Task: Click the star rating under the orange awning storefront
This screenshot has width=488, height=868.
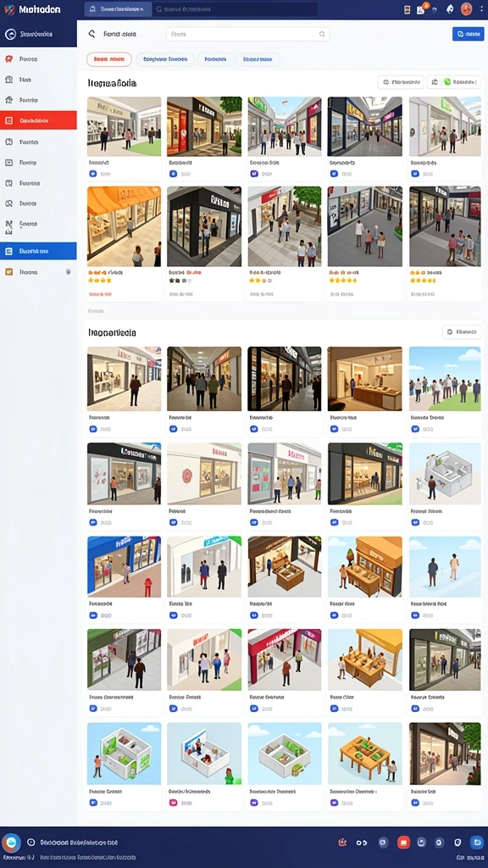Action: pos(100,281)
